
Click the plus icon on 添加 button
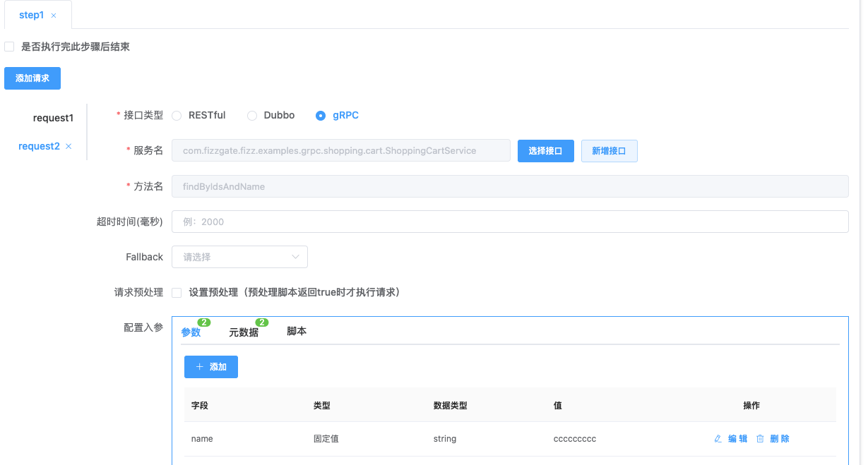point(200,367)
